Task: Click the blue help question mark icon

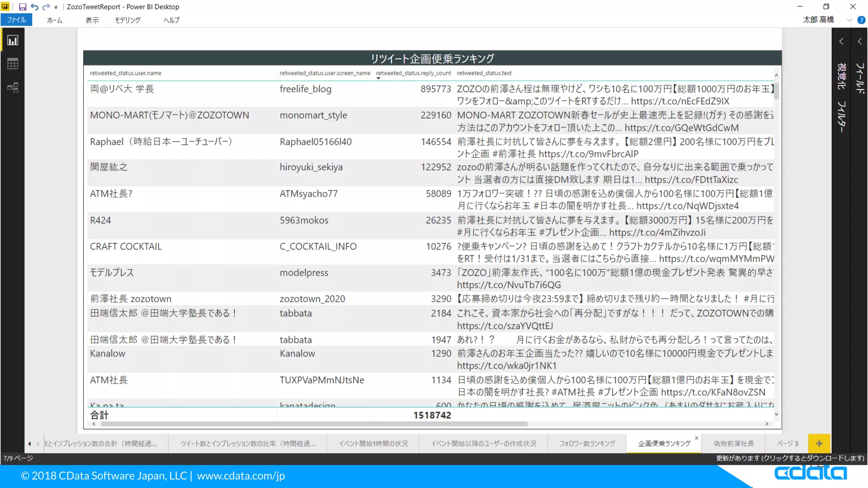Action: click(x=861, y=20)
